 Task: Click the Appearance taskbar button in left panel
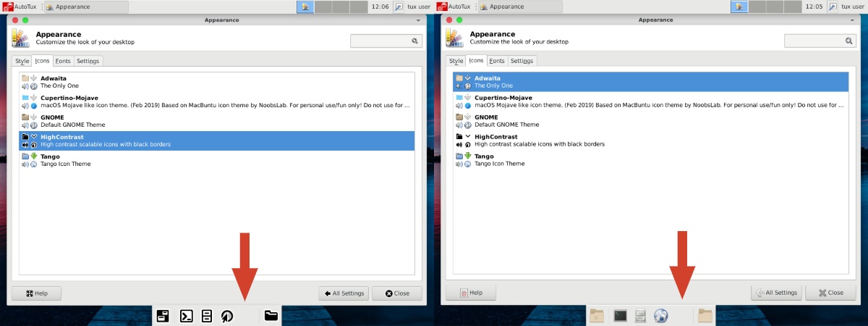pos(86,7)
